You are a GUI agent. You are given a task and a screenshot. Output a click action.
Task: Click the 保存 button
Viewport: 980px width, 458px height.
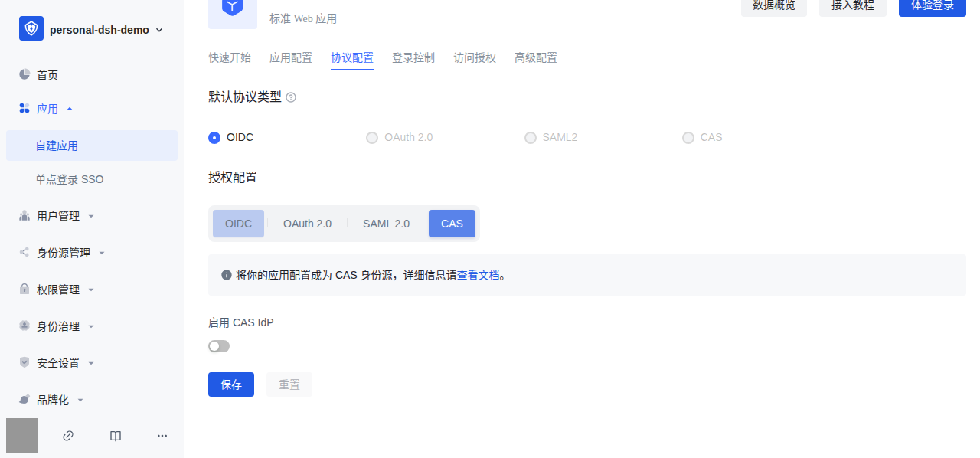tap(231, 384)
